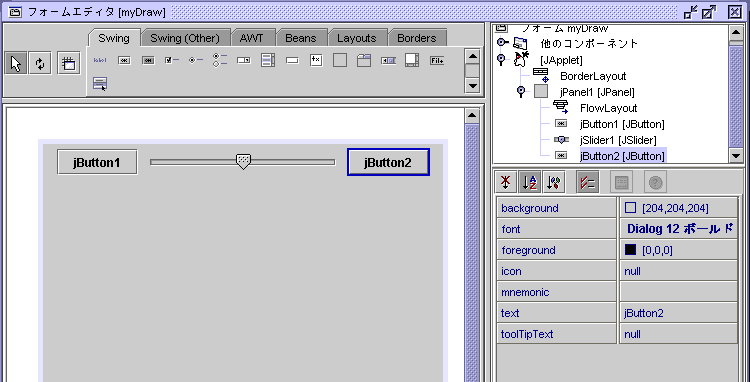Select jPanel1 [JPanel] in the tree
The height and width of the screenshot is (382, 750).
[x=597, y=92]
